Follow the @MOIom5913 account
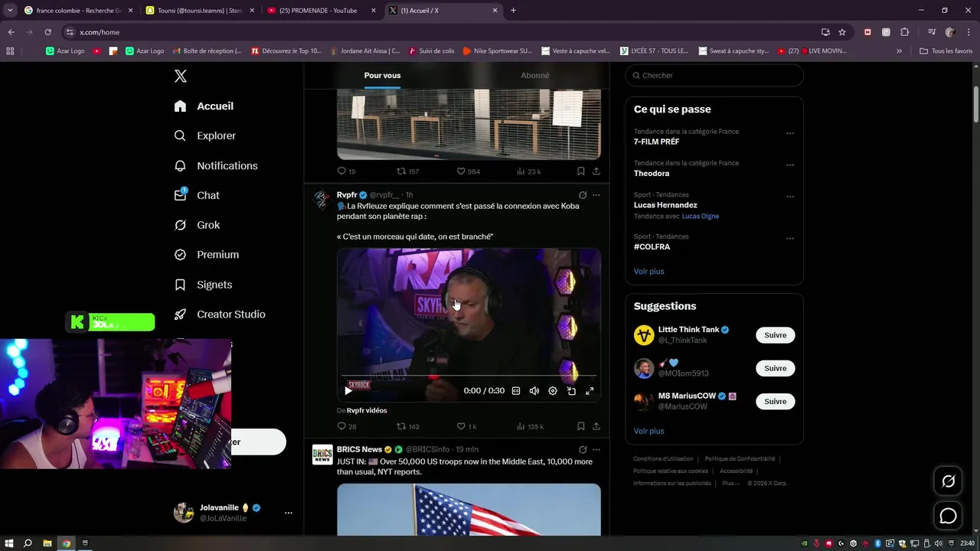Viewport: 980px width, 551px height. pyautogui.click(x=775, y=368)
